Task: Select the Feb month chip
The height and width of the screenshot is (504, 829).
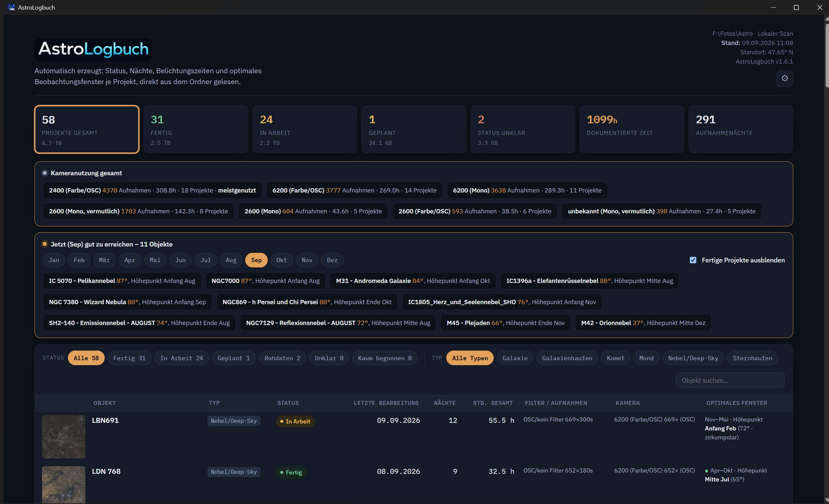Action: coord(79,260)
